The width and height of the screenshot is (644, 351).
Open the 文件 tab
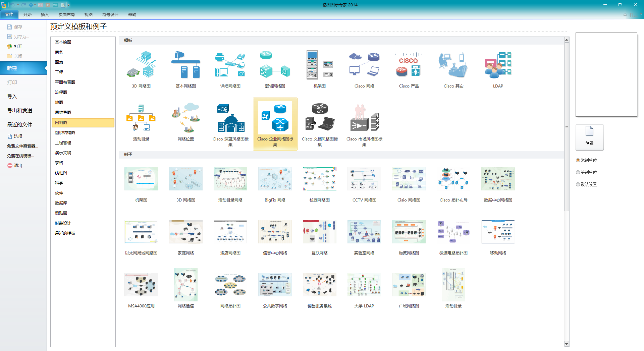click(x=9, y=14)
